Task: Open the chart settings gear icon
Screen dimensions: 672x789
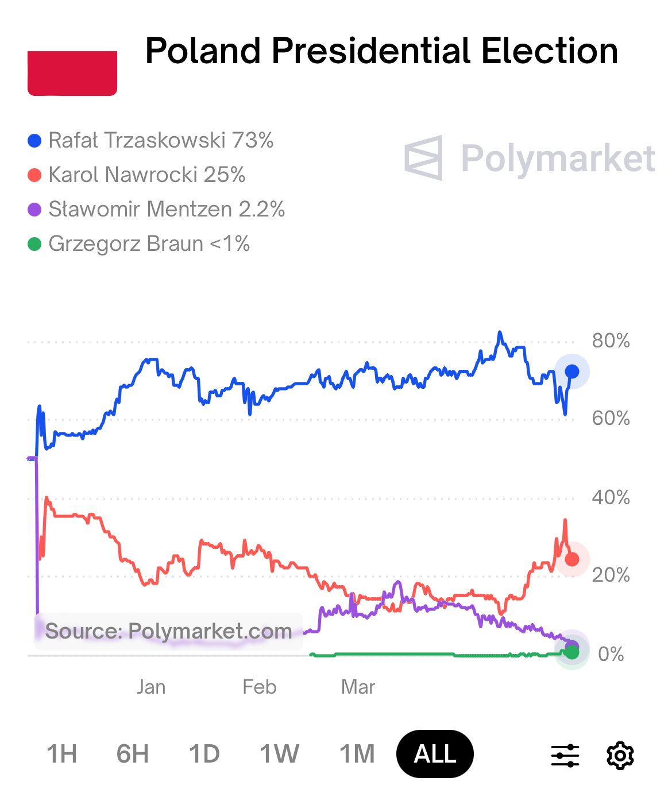Action: 620,755
